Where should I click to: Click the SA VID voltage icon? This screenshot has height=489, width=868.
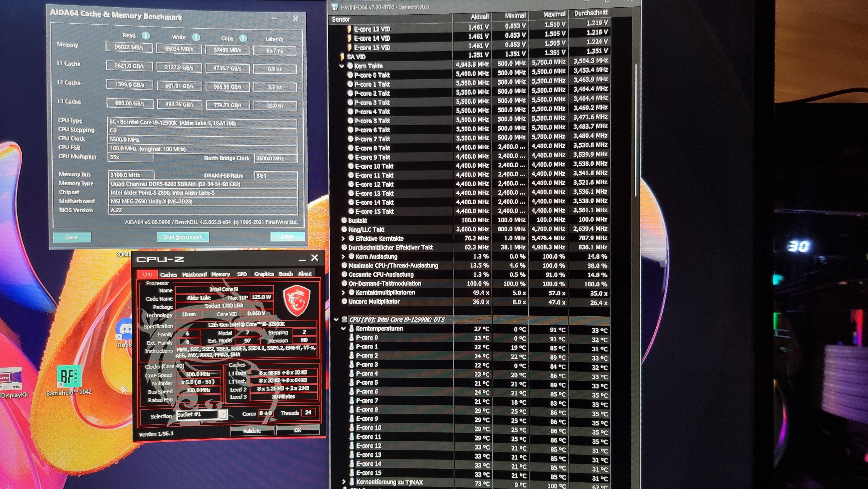342,57
